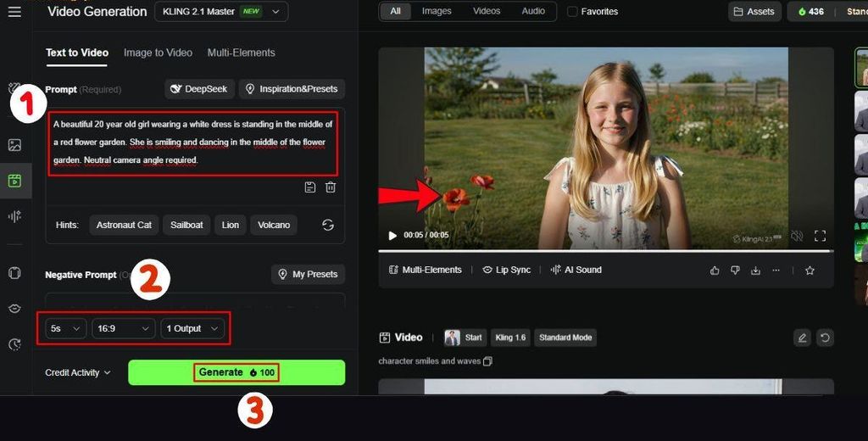Select the Videos filter tab
The height and width of the screenshot is (441, 868).
tap(487, 11)
